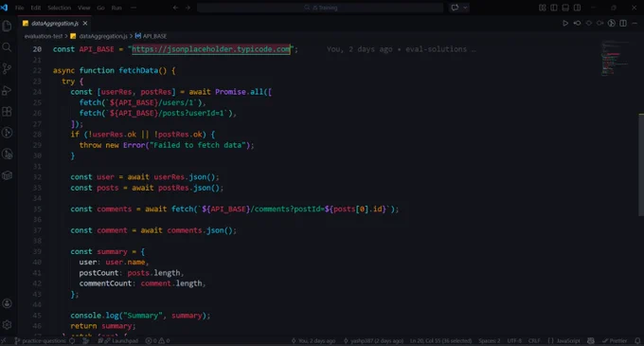Click the go forward navigation arrow
The image size is (644, 346).
tap(188, 8)
